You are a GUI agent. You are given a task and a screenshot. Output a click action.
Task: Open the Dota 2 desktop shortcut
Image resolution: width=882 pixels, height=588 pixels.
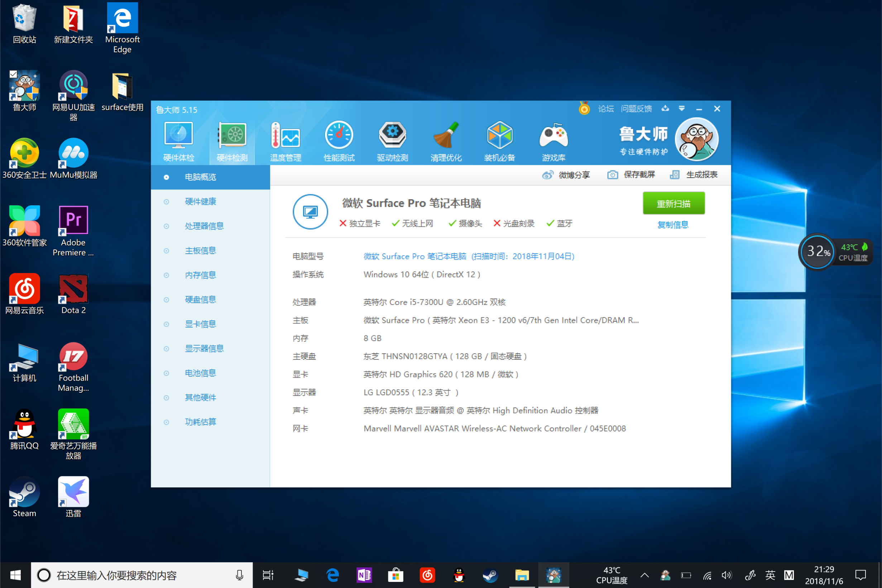coord(73,294)
